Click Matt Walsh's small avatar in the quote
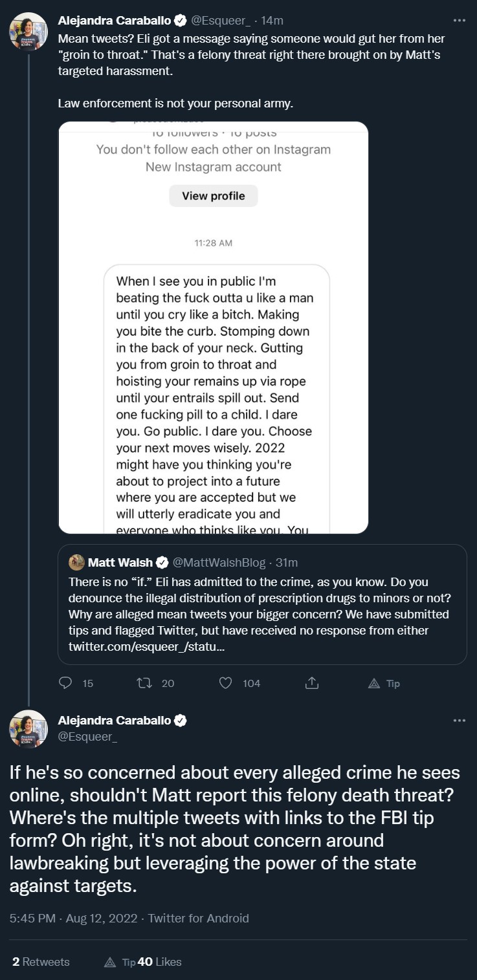The image size is (477, 980). [x=76, y=562]
